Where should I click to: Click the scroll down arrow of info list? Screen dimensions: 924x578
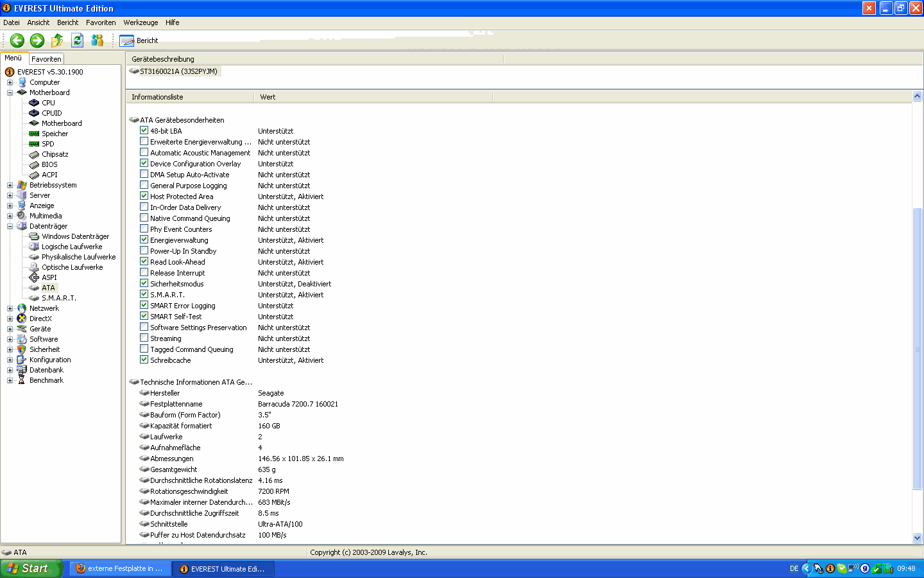coord(917,538)
